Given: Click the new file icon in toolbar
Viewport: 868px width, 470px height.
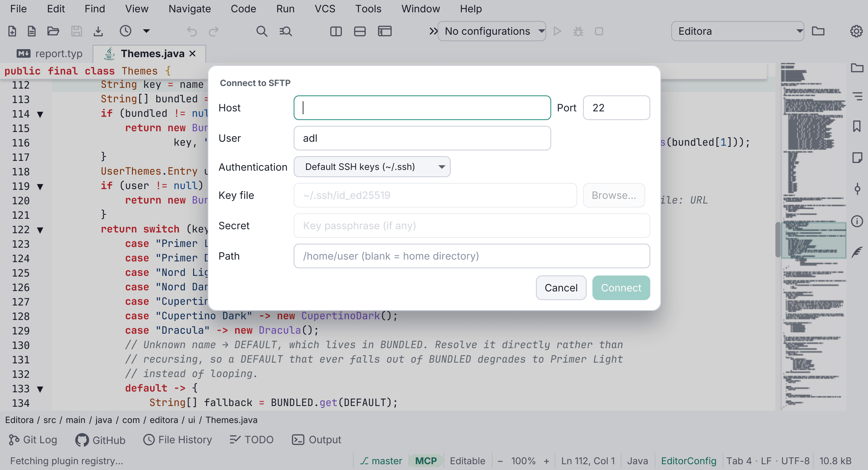Looking at the screenshot, I should [x=12, y=31].
